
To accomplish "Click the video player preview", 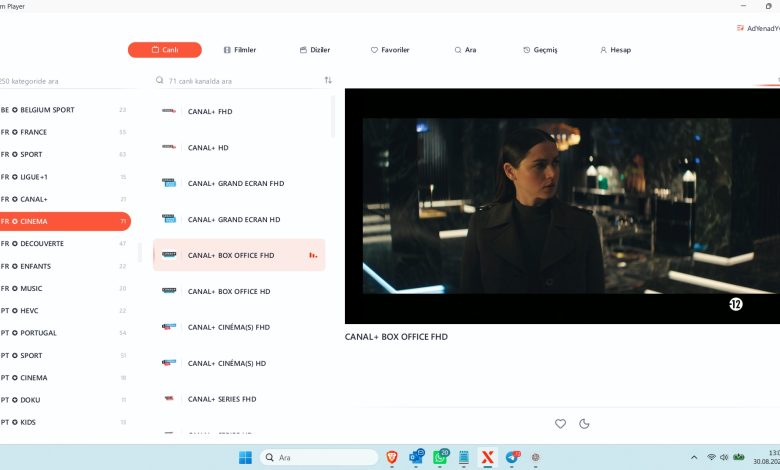I will (562, 206).
